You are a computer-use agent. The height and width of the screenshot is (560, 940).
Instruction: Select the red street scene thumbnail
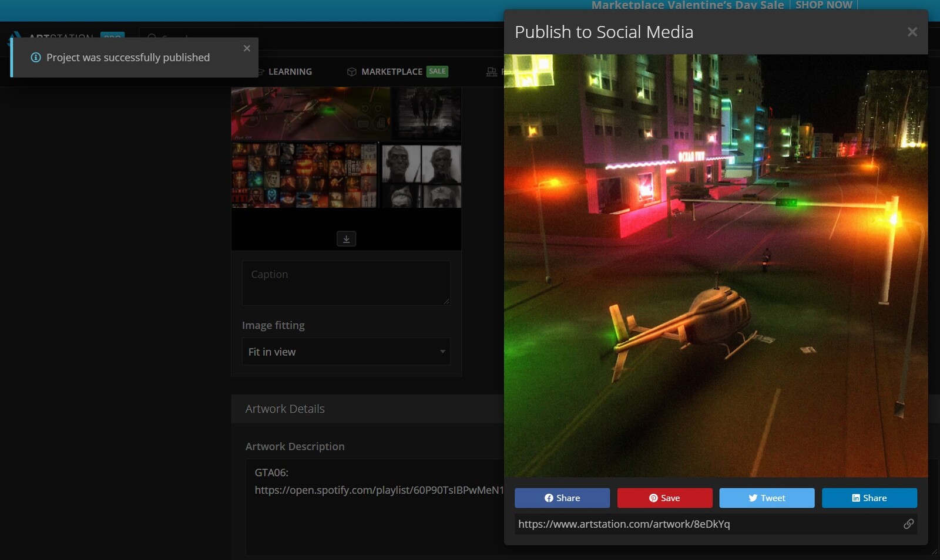click(x=311, y=114)
